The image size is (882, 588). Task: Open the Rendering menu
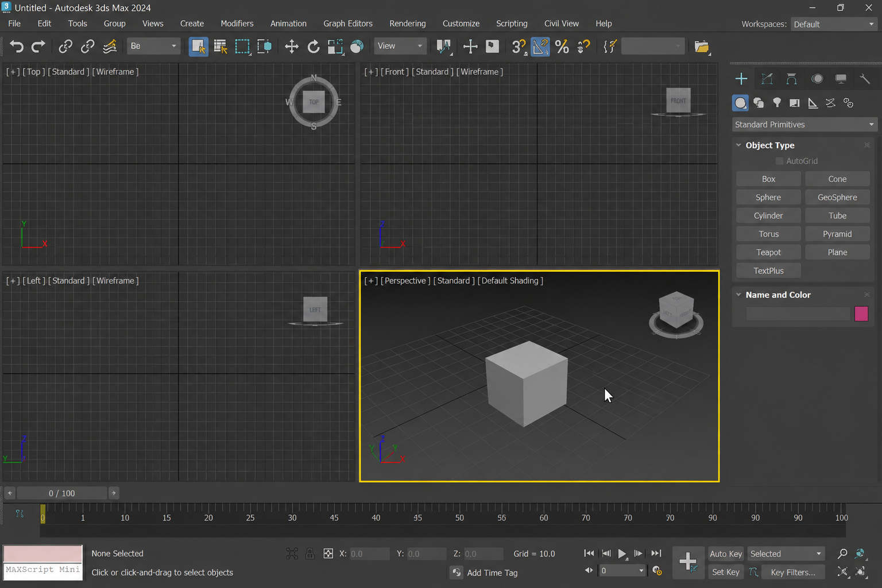[x=408, y=24]
